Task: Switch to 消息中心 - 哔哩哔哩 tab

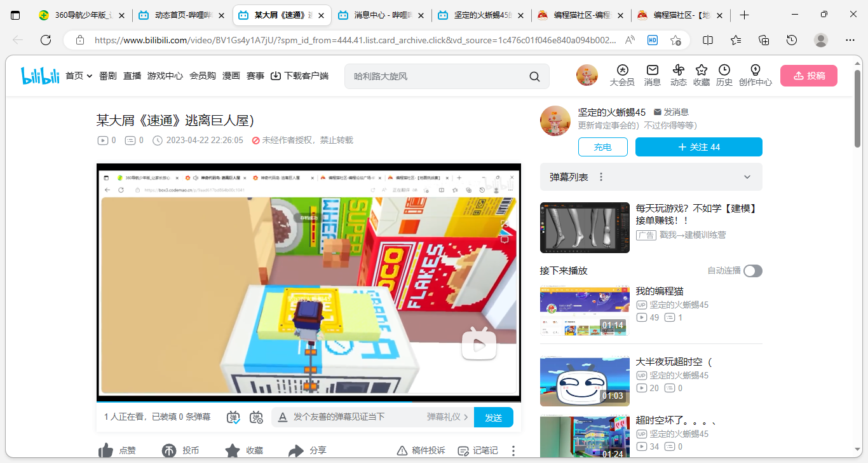Action: pos(383,15)
